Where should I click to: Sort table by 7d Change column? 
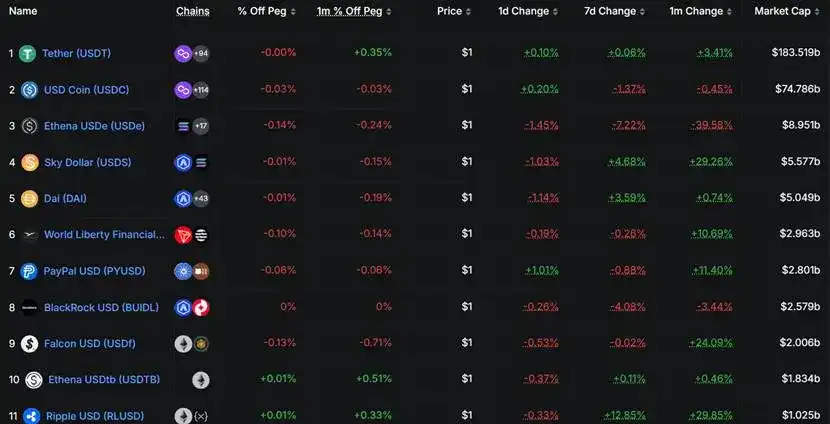click(610, 11)
